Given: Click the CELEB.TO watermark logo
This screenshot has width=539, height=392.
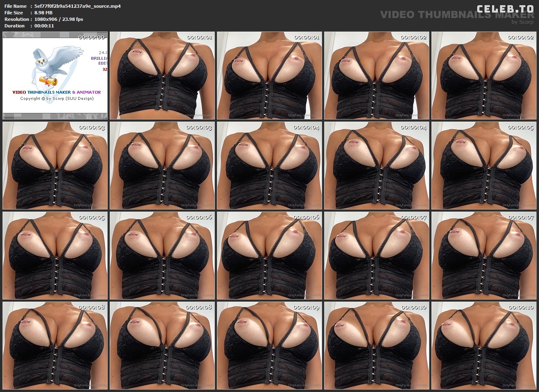Looking at the screenshot, I should pyautogui.click(x=505, y=9).
